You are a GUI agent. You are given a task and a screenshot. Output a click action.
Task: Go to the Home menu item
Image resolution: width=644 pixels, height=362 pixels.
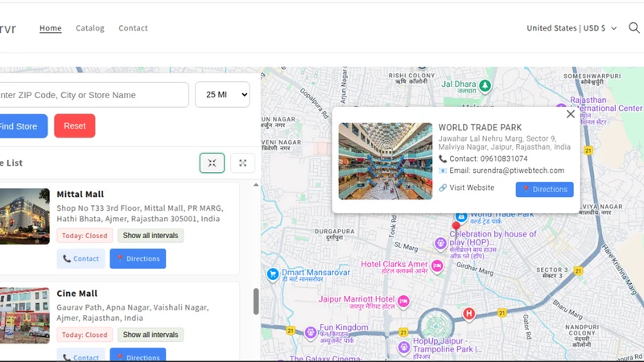tap(51, 28)
